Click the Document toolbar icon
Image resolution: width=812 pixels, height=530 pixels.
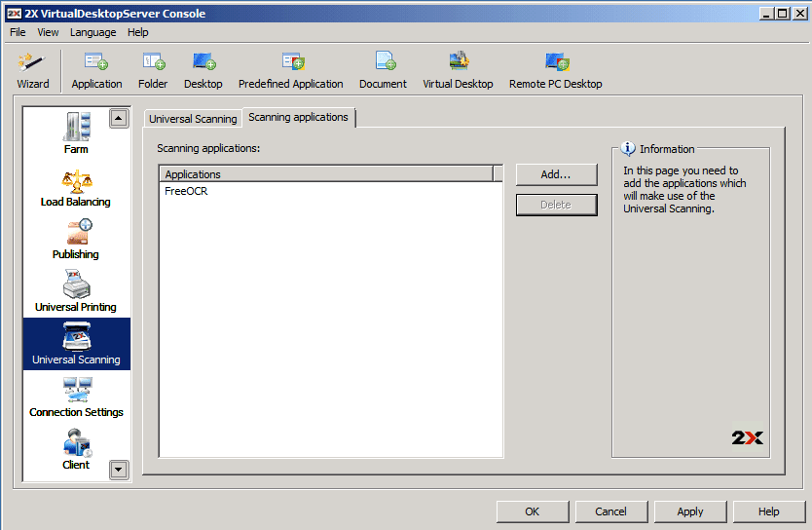pyautogui.click(x=383, y=71)
